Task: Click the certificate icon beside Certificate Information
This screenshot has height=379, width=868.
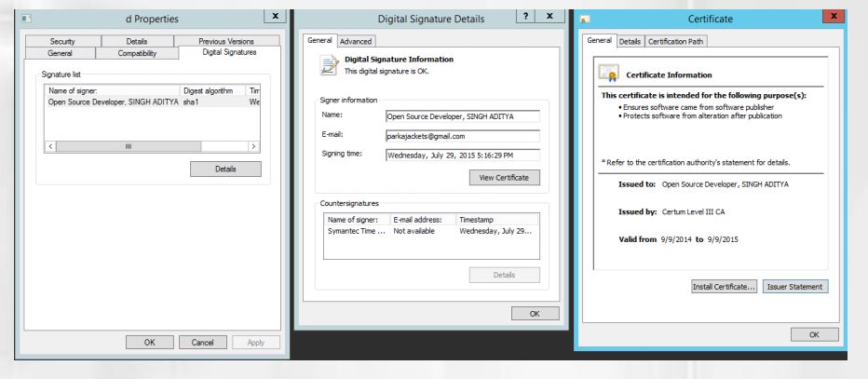Action: (609, 73)
